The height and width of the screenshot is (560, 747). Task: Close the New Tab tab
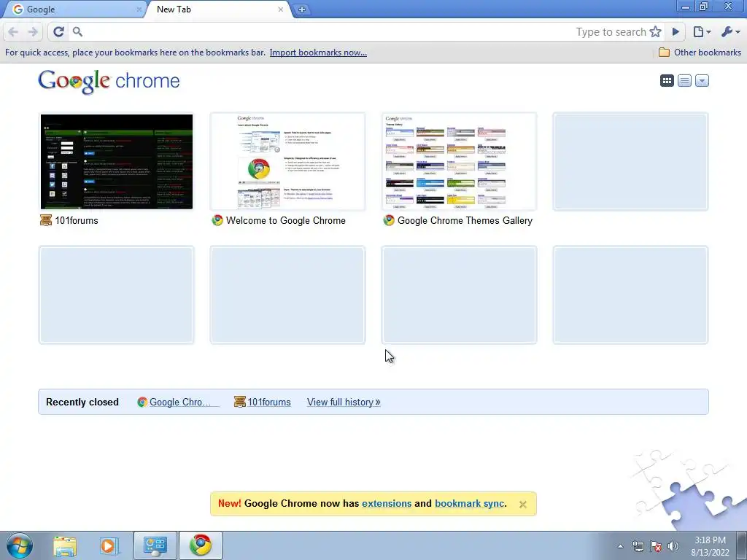(x=281, y=9)
